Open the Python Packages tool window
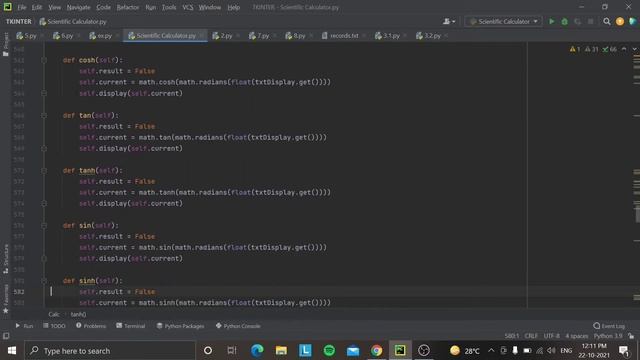Viewport: 640px width, 360px height. click(180, 326)
